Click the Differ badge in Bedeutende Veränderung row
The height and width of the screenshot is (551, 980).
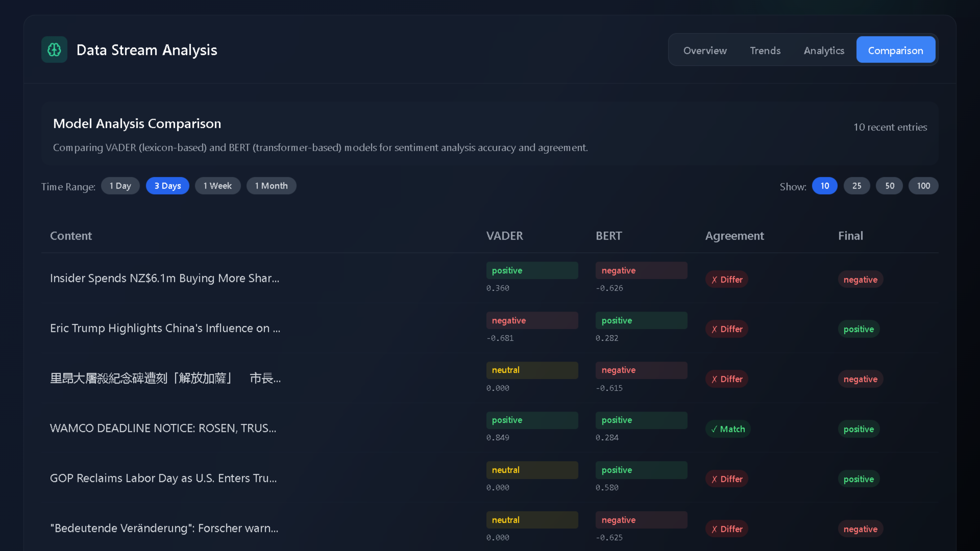tap(726, 529)
